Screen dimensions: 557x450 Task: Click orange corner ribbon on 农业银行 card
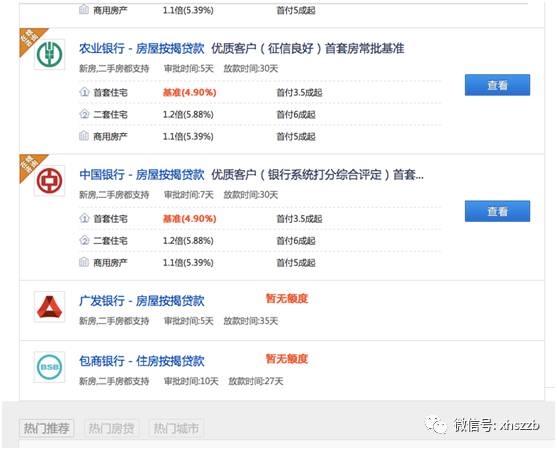coord(30,38)
